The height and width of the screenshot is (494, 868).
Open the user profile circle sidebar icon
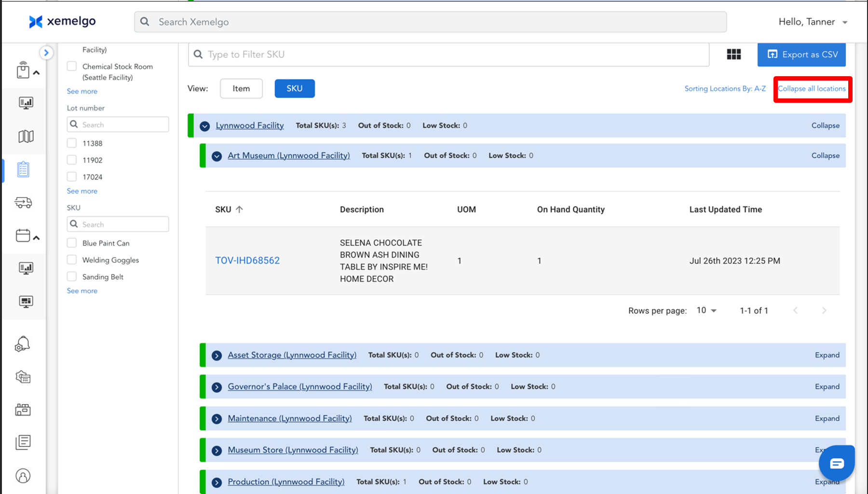click(x=23, y=476)
